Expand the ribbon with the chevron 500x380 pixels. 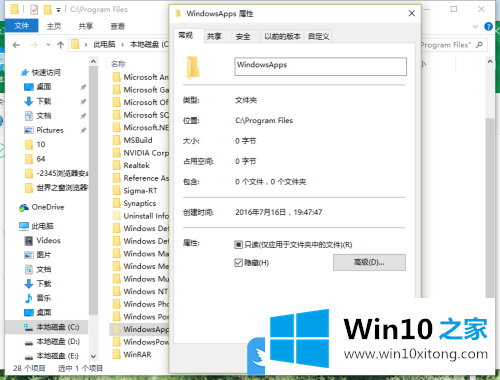coord(476,26)
